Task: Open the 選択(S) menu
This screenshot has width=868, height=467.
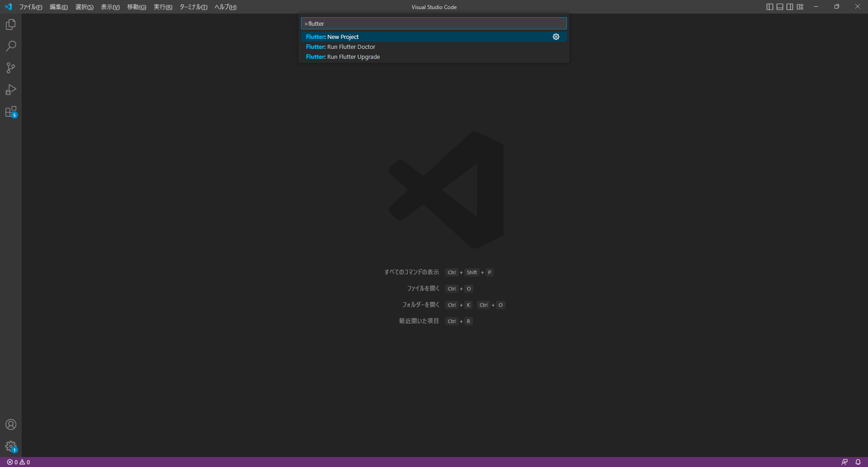Action: click(x=85, y=7)
